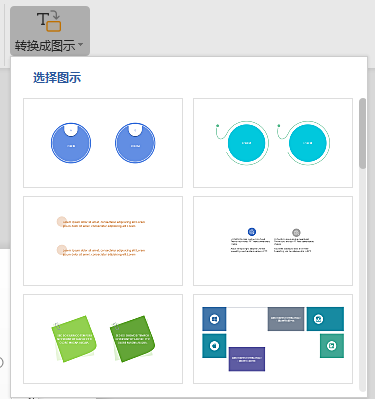The height and width of the screenshot is (399, 375).
Task: Pick the green sticky notes diagram
Action: (x=103, y=339)
